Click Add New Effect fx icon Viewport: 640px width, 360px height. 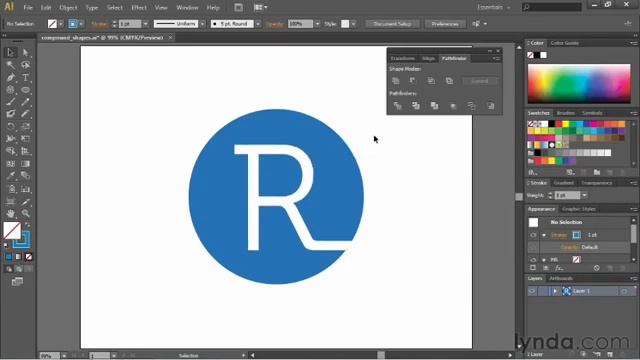coord(559,268)
